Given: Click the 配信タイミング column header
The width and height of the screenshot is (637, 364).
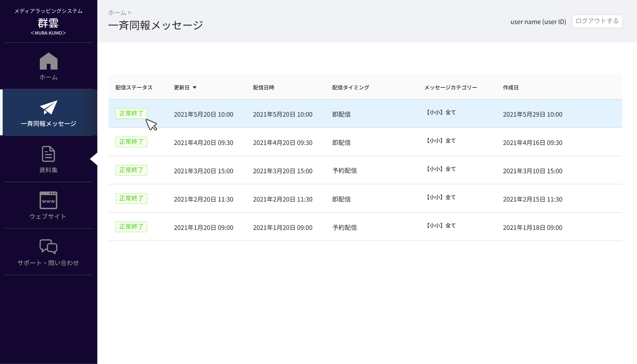Looking at the screenshot, I should click(x=351, y=87).
